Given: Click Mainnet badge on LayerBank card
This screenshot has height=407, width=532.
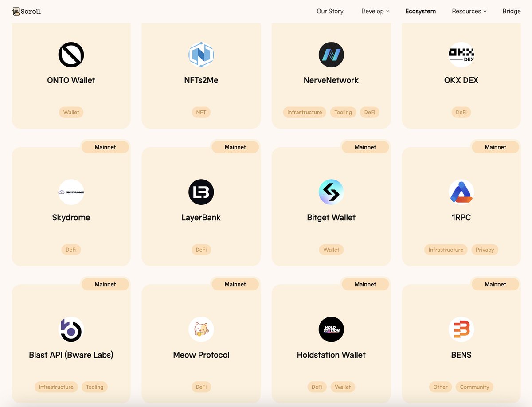Looking at the screenshot, I should [x=235, y=147].
